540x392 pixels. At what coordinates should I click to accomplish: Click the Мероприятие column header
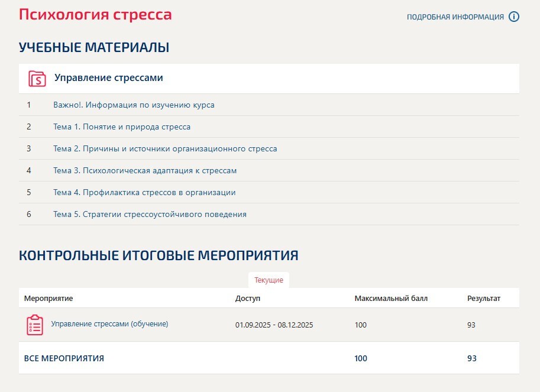[48, 299]
